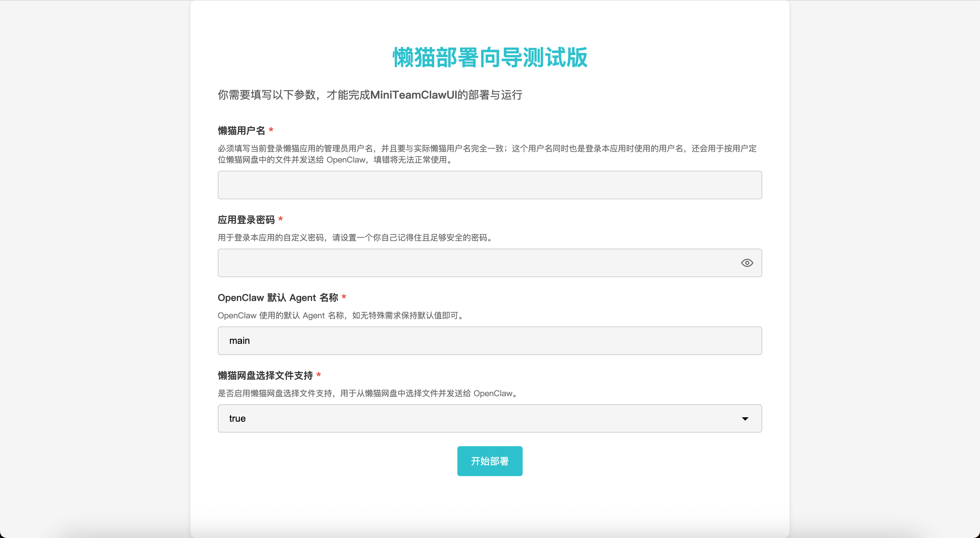
Task: Click the 应用登录密码 field label
Action: [x=246, y=220]
